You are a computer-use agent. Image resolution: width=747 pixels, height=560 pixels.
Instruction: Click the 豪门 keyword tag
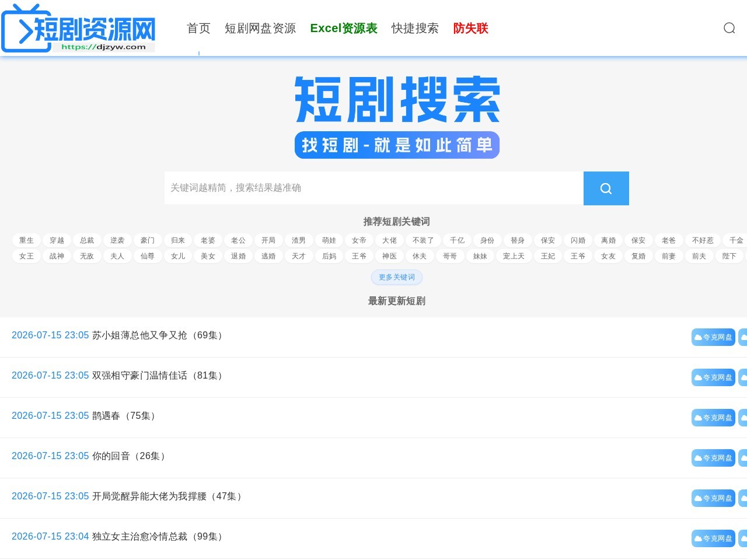(x=148, y=240)
